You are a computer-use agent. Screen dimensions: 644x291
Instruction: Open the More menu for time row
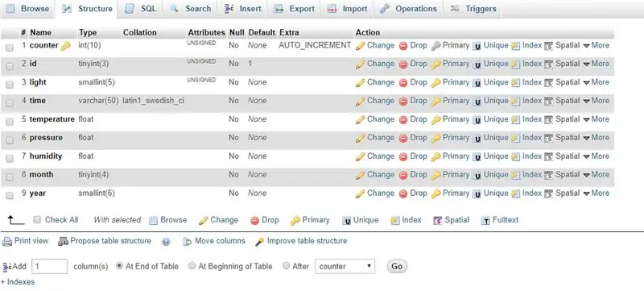[x=596, y=101]
